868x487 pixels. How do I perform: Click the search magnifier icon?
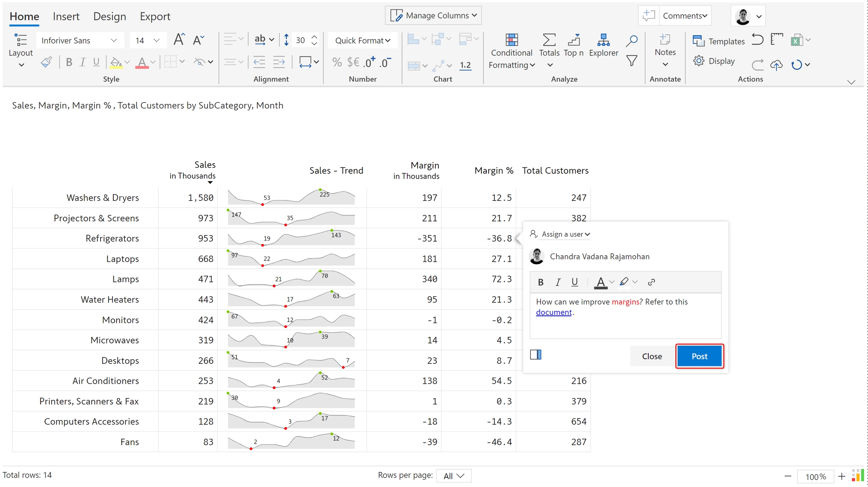(632, 41)
